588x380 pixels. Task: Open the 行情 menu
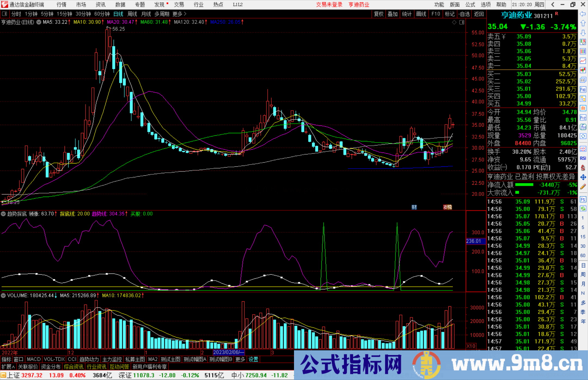coord(61,5)
